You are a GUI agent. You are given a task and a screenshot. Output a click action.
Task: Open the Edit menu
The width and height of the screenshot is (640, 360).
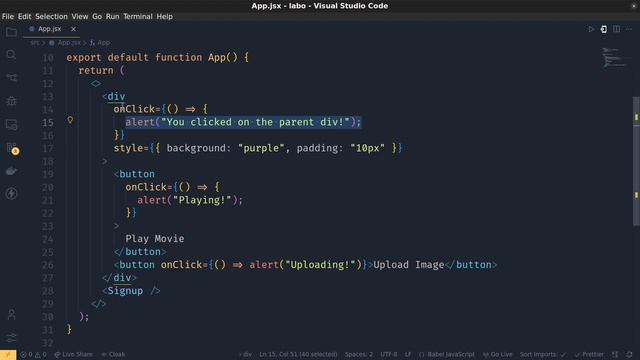(24, 17)
